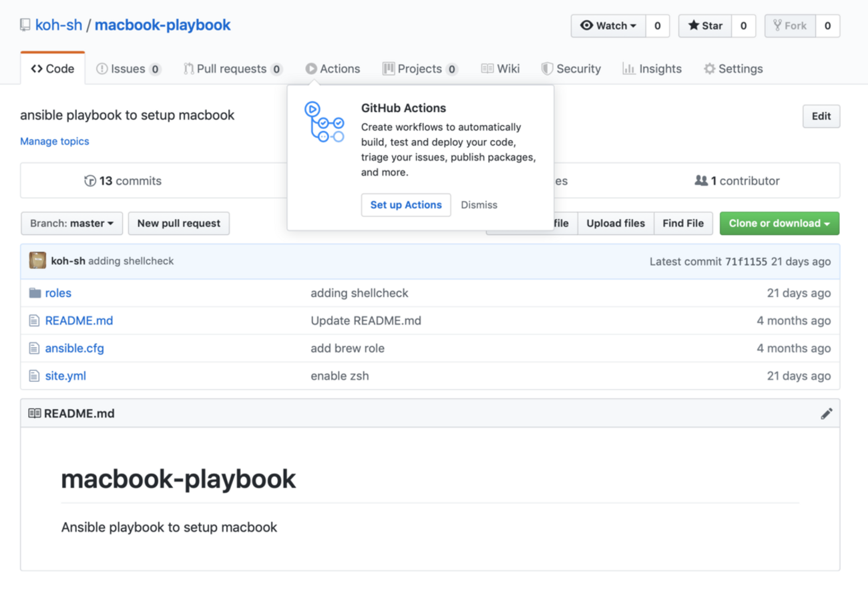Open the Watch notifications dropdown

[x=608, y=26]
